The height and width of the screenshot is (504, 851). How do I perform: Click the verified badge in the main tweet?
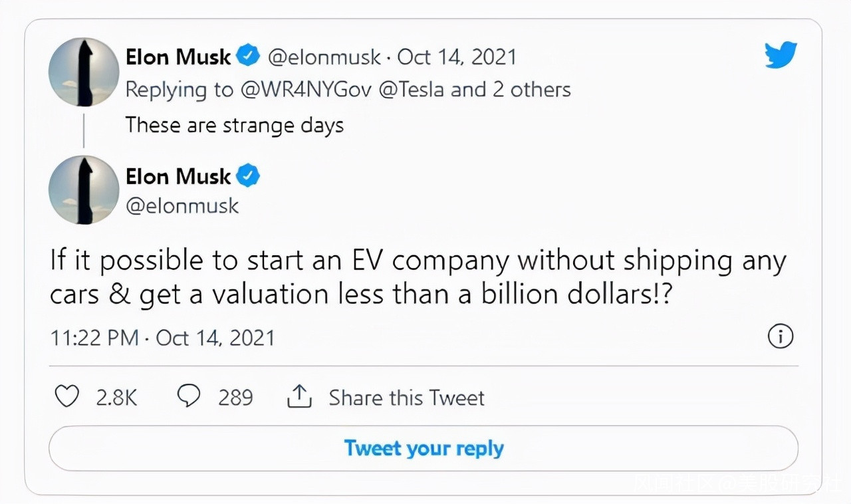249,176
